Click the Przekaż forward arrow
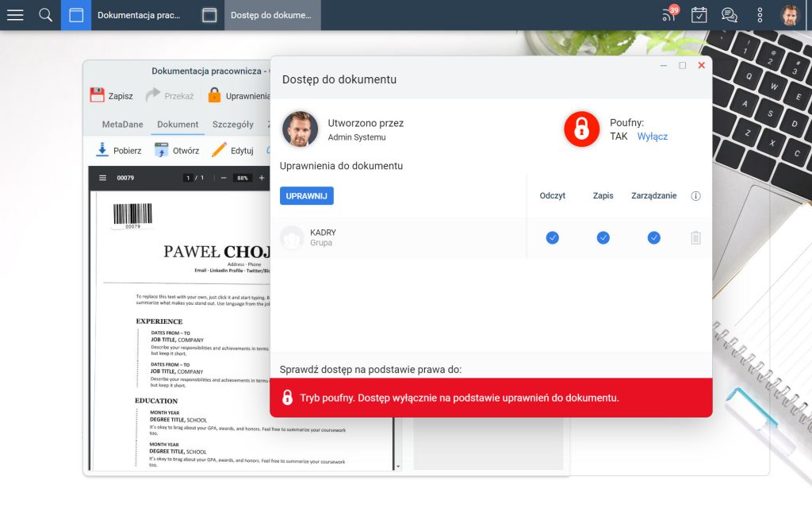The width and height of the screenshot is (812, 508). click(x=153, y=95)
